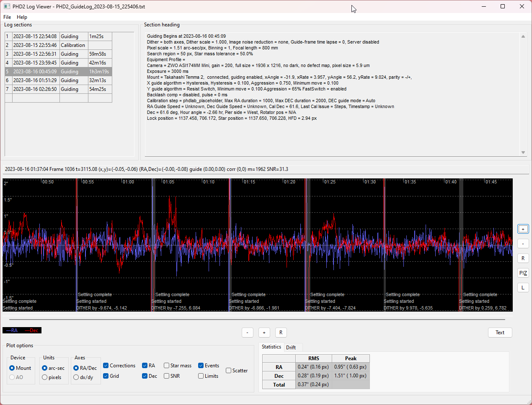Click the Dec red legend entry
Viewport: 532px width, 405px height.
click(x=32, y=330)
